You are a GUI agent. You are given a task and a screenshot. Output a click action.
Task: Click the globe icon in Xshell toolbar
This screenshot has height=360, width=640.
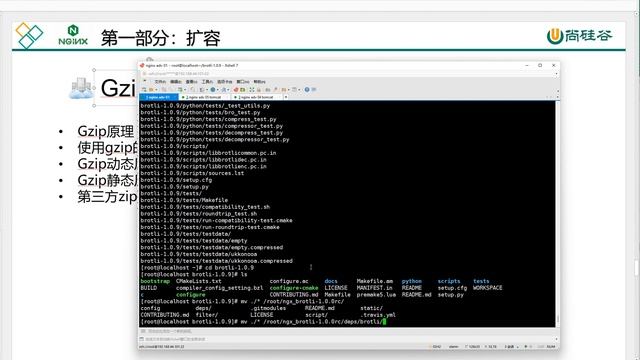213,89
